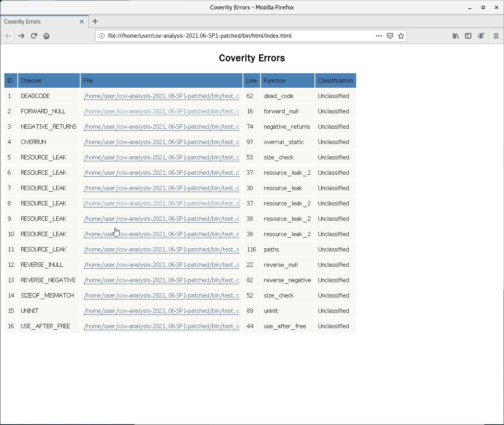This screenshot has width=504, height=425.
Task: Open file link for the paths function row
Action: pyautogui.click(x=162, y=249)
